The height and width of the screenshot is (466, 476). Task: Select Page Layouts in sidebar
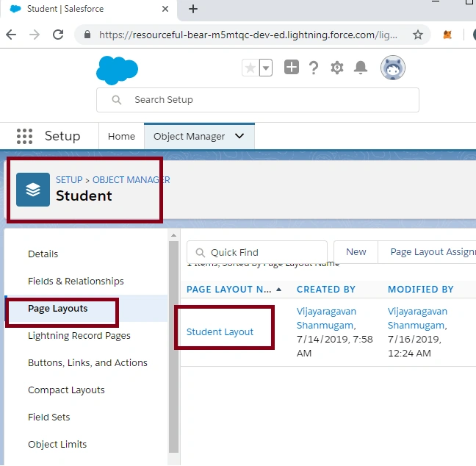click(58, 308)
